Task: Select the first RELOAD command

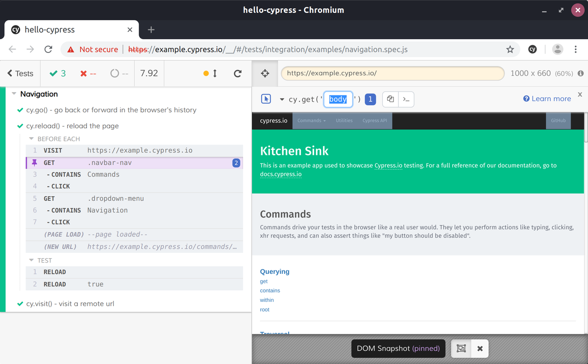Action: point(134,272)
